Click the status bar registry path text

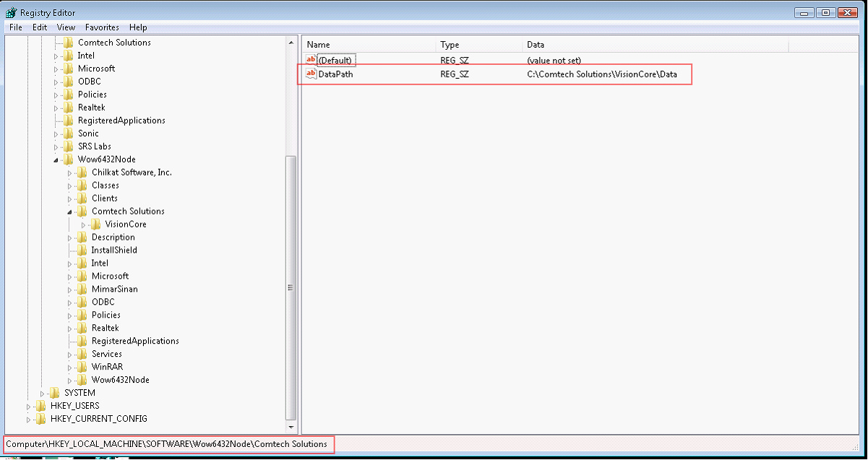(166, 444)
